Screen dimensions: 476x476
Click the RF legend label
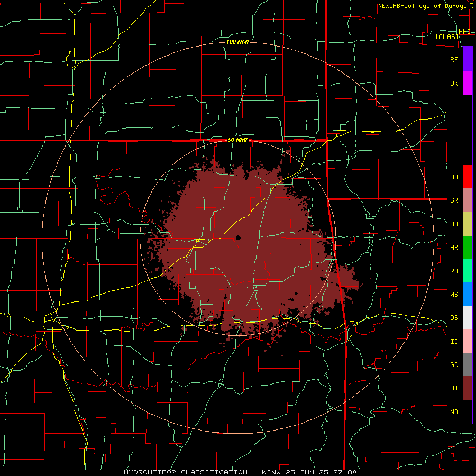(454, 59)
